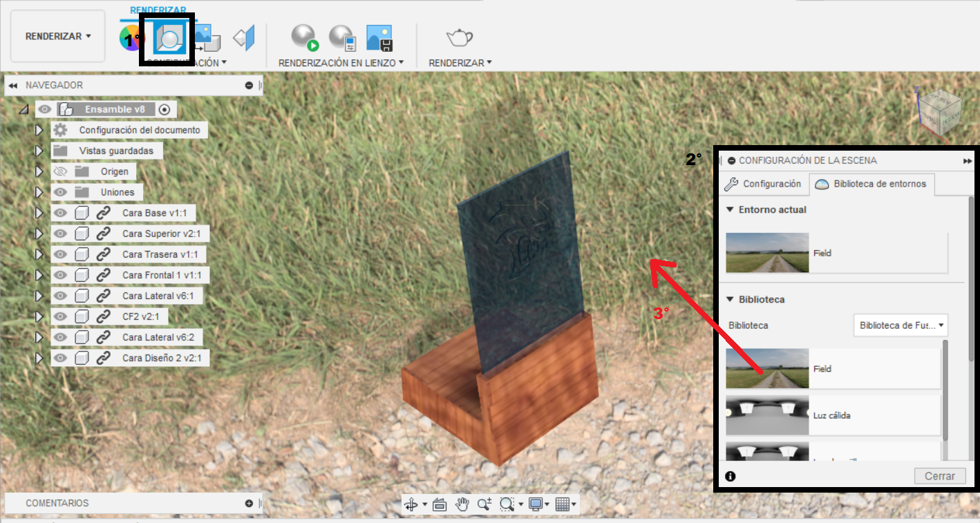Image resolution: width=980 pixels, height=523 pixels.
Task: Click the info icon in scene settings dialog
Action: [x=731, y=476]
